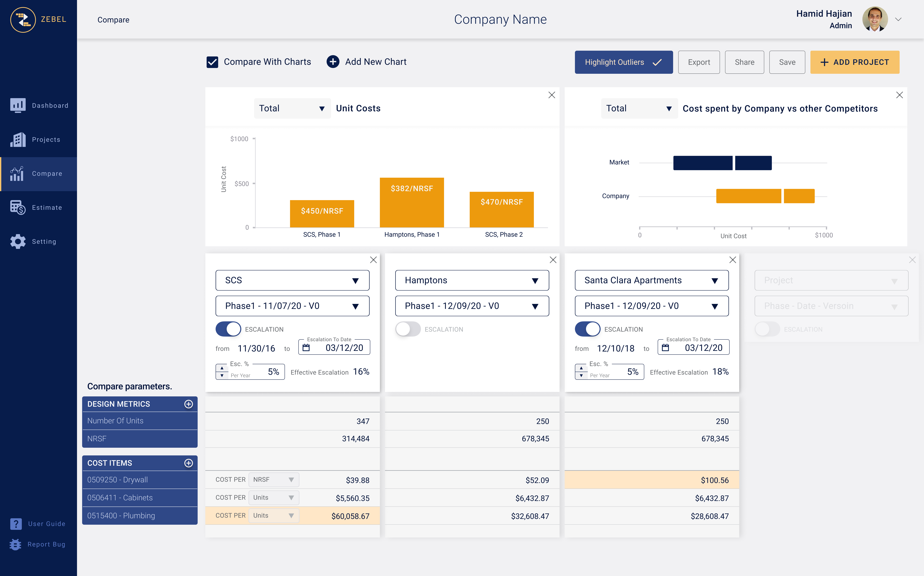This screenshot has height=576, width=924.
Task: Turn off SCS escalation switch
Action: click(228, 329)
